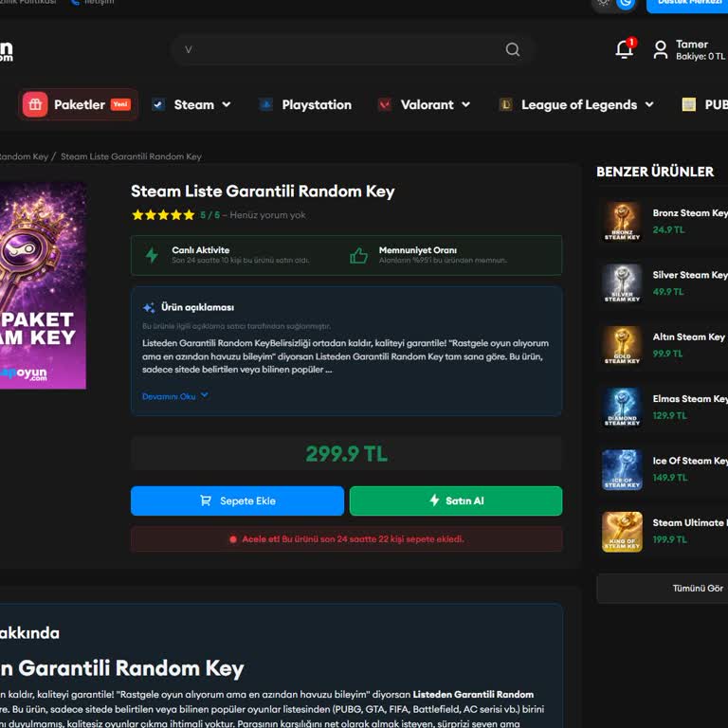This screenshot has height=728, width=728.
Task: Open the Silver Steam Key thumbnail
Action: tap(622, 283)
